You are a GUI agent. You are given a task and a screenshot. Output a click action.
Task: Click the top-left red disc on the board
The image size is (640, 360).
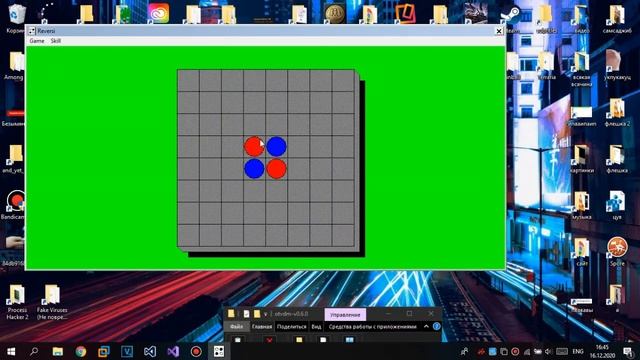[254, 147]
